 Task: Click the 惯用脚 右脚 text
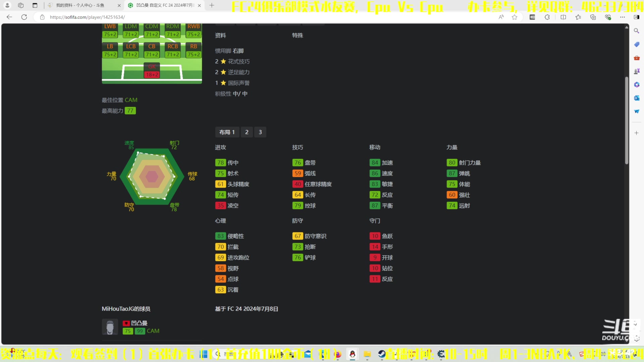(229, 51)
